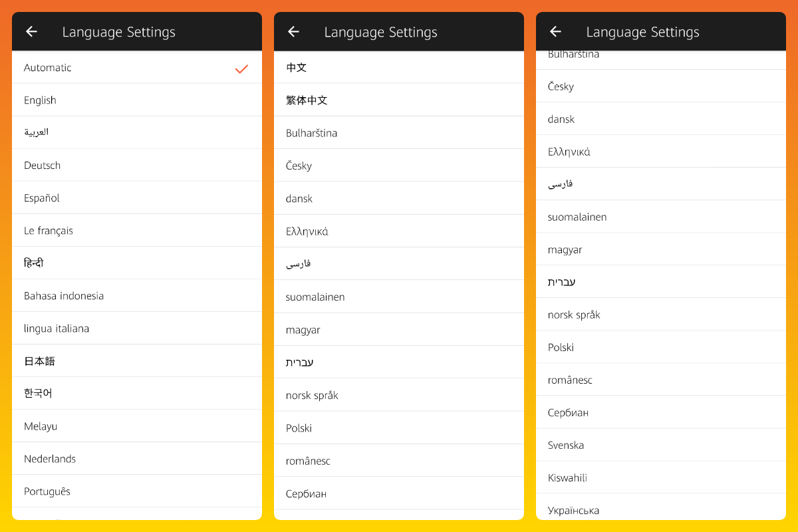
Task: Select 繁体中文 Traditional Chinese option
Action: pyautogui.click(x=307, y=100)
